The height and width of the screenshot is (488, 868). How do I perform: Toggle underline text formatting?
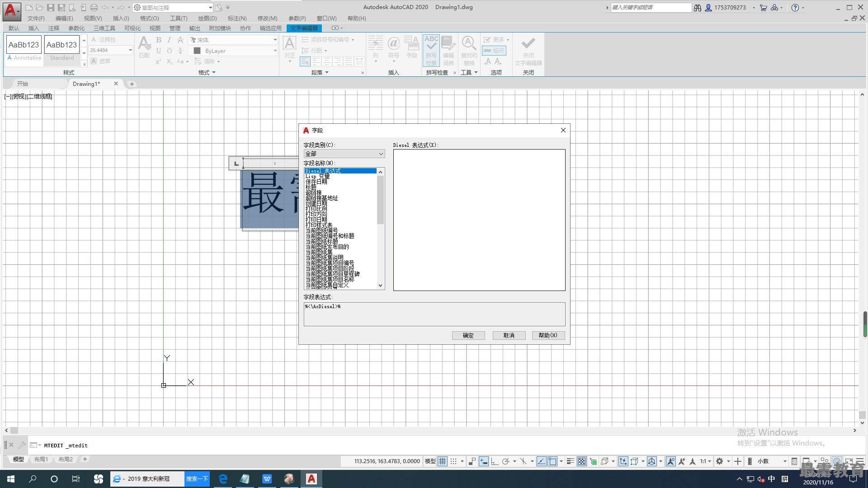click(159, 51)
